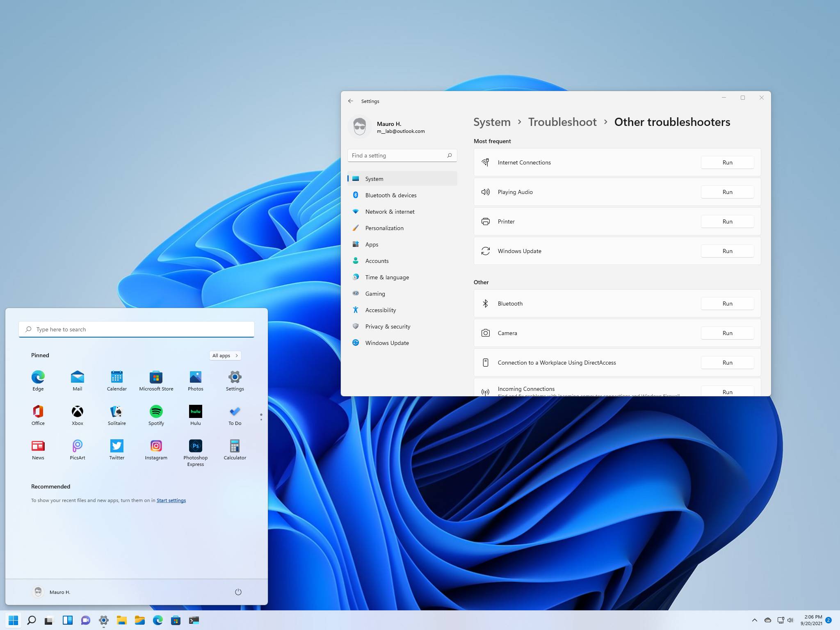Navigate back using the breadcrumb arrow
840x630 pixels.
(x=351, y=100)
